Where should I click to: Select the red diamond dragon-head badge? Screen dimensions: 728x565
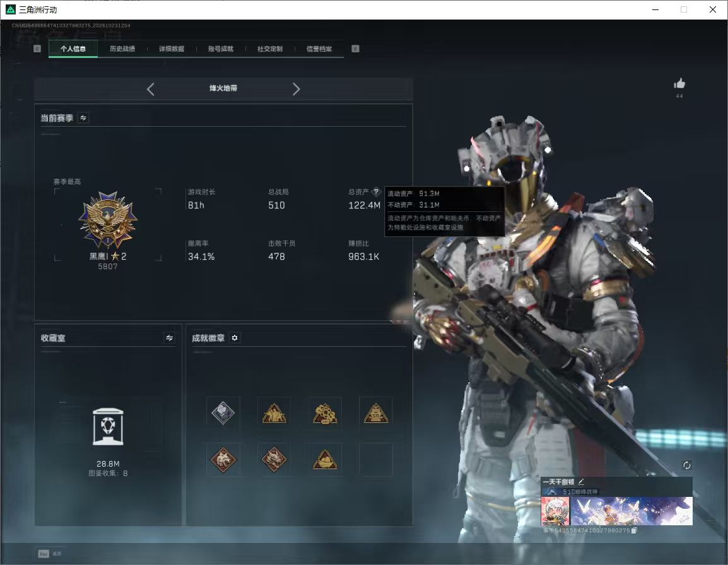pyautogui.click(x=274, y=459)
